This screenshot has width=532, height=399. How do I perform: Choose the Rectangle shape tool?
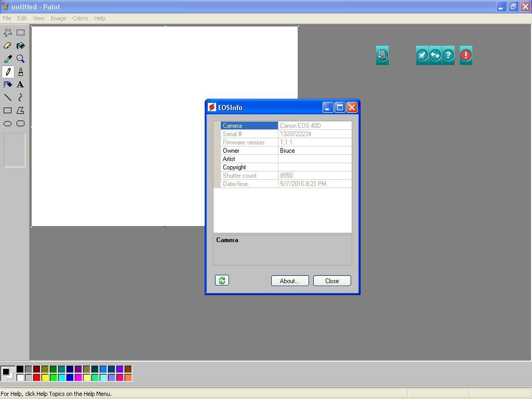point(7,110)
